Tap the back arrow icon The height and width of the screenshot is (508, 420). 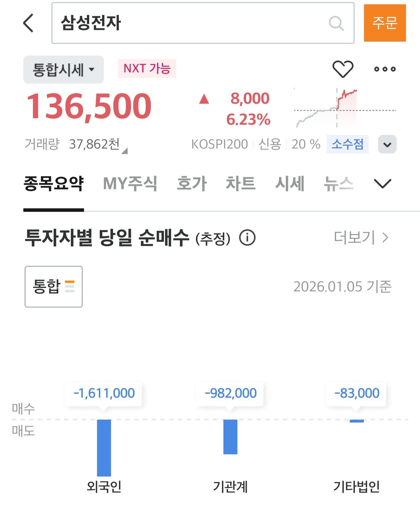28,23
